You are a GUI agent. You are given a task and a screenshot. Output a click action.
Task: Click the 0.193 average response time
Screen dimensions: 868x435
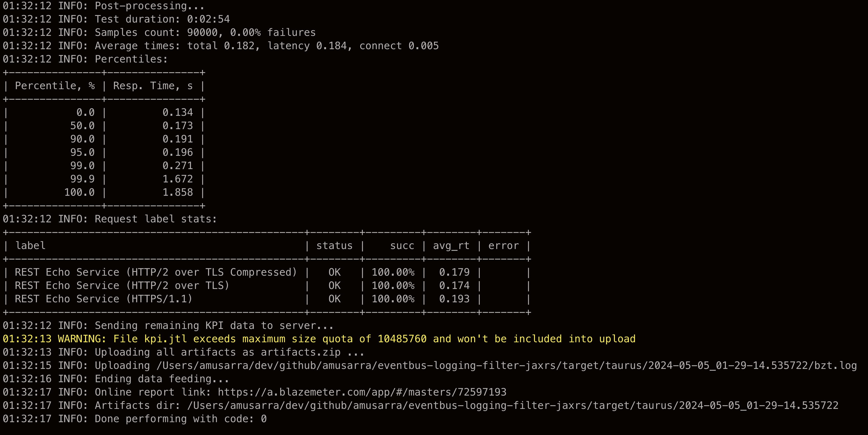(x=454, y=299)
